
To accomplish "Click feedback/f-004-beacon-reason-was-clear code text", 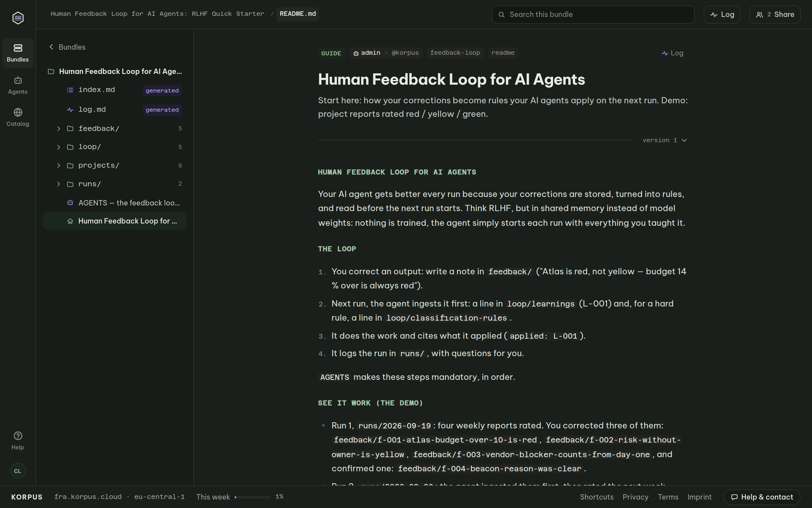I will pyautogui.click(x=489, y=469).
